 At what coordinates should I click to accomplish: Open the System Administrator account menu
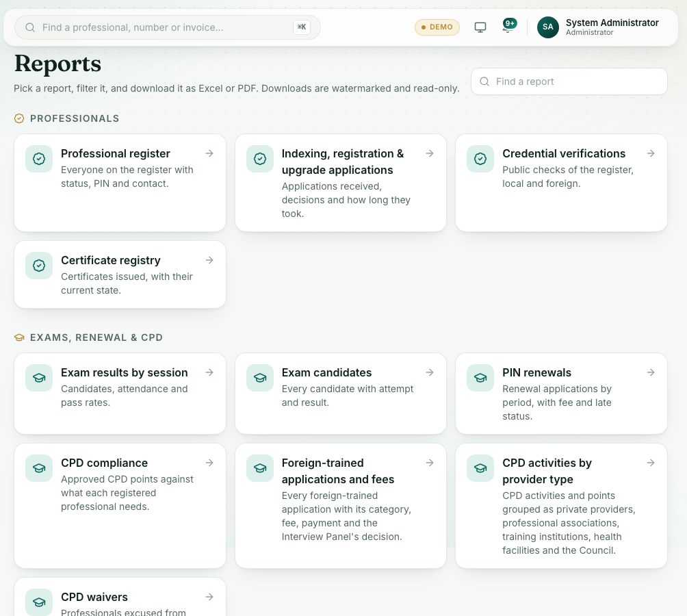coord(599,27)
